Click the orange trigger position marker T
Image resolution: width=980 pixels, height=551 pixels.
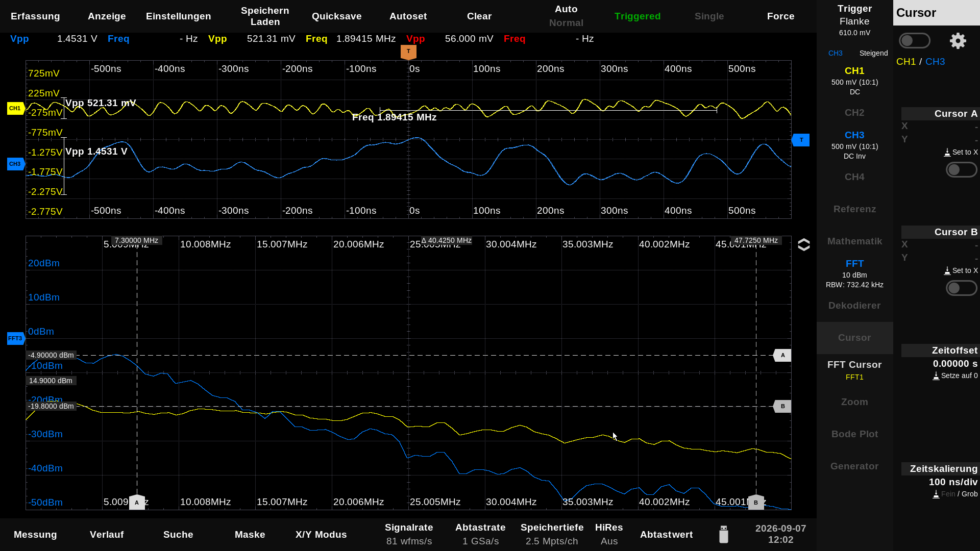[408, 52]
